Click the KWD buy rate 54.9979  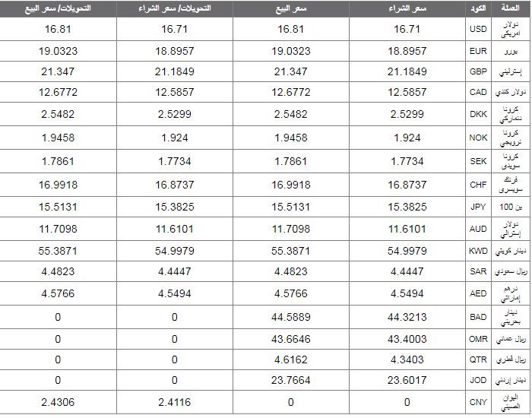pyautogui.click(x=407, y=251)
